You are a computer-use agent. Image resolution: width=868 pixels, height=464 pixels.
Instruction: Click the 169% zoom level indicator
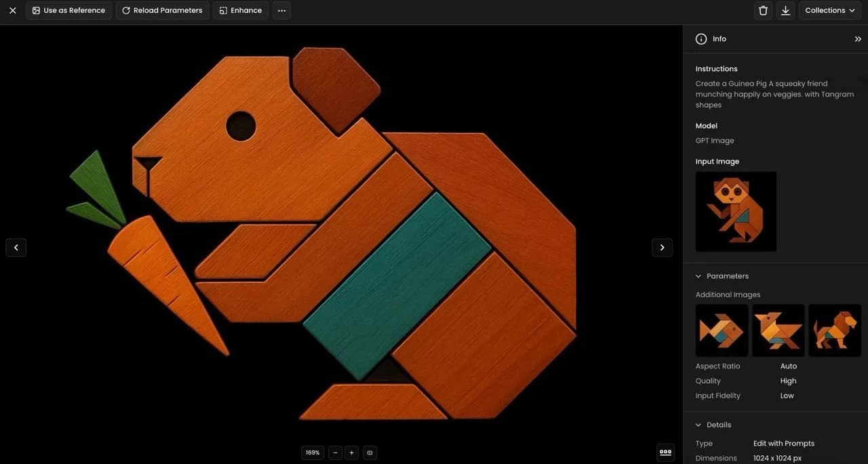[x=312, y=452]
